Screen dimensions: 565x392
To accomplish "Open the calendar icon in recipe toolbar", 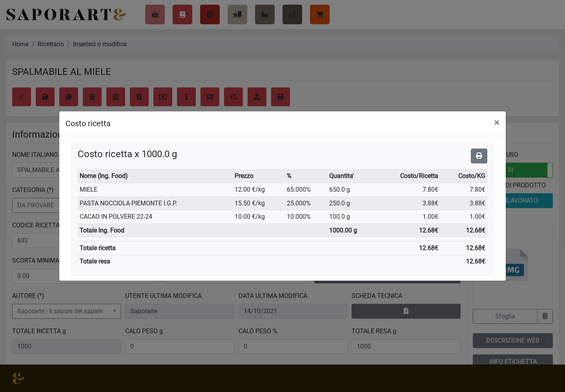I will [116, 97].
